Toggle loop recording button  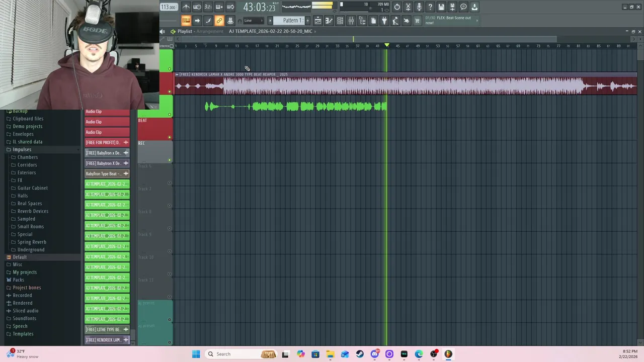pos(230,7)
